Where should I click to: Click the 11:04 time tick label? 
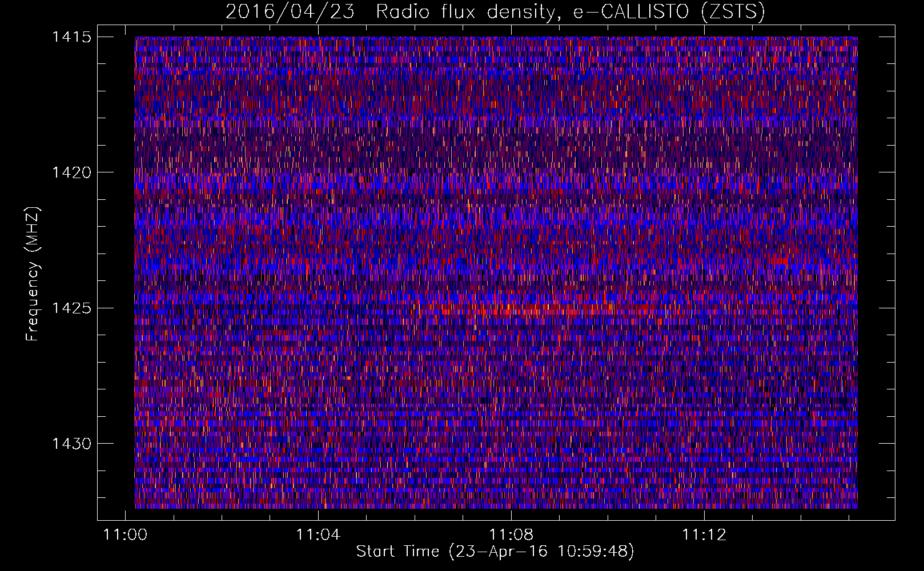click(318, 534)
